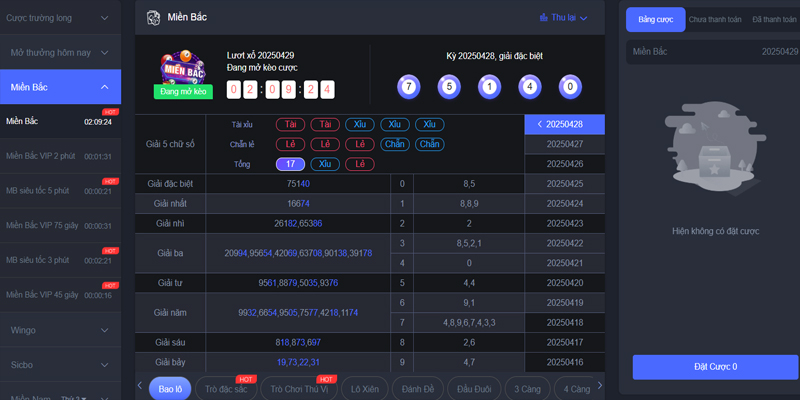This screenshot has height=400, width=800.
Task: Collapse results with Thu lại dropdown
Action: click(x=564, y=17)
